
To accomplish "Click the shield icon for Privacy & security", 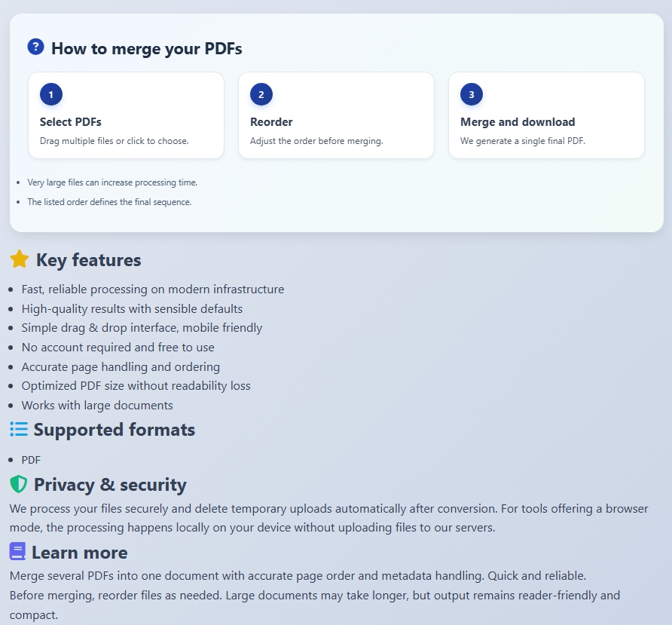I will [x=17, y=484].
